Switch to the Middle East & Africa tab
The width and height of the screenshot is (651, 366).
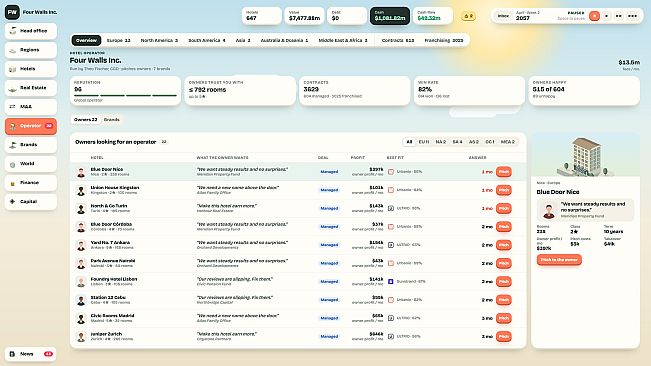[343, 40]
